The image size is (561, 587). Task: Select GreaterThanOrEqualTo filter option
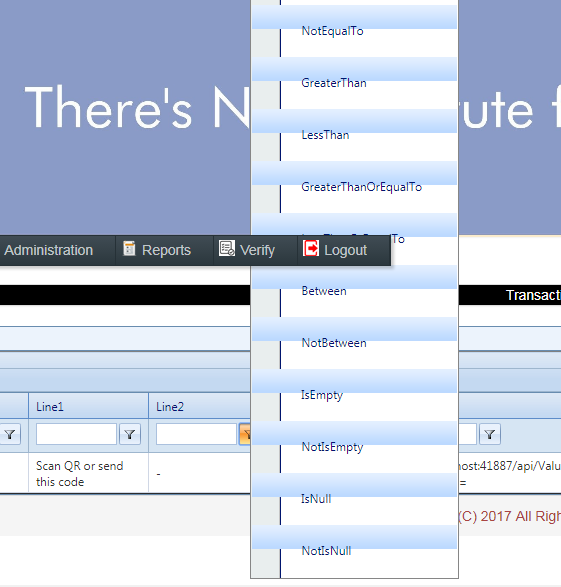pyautogui.click(x=362, y=187)
